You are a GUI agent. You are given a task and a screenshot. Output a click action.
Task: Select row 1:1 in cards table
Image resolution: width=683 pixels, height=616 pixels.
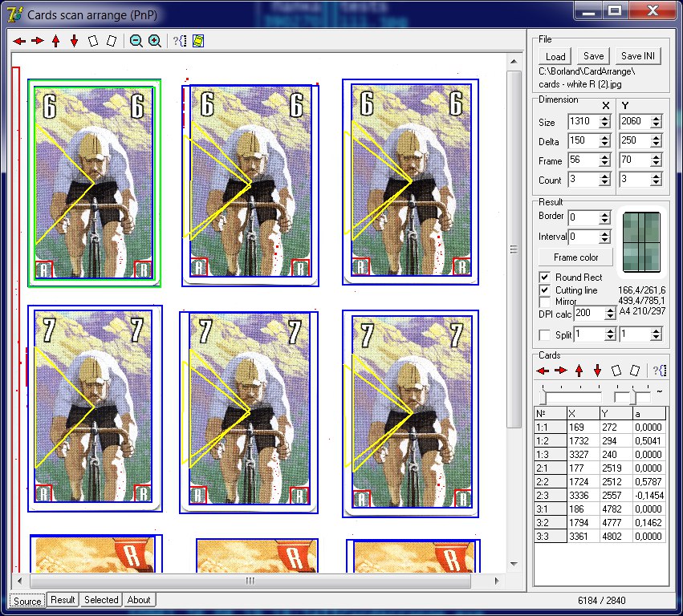600,428
